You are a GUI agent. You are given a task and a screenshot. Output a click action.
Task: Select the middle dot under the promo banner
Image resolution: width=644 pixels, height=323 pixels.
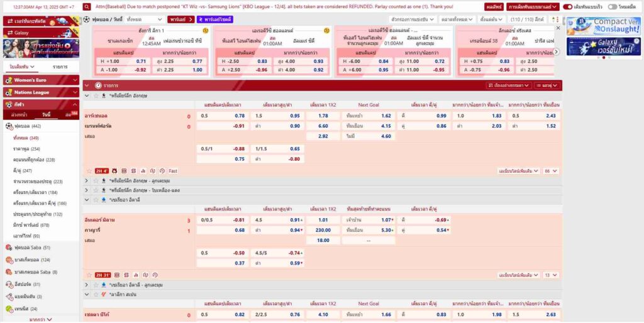click(603, 58)
